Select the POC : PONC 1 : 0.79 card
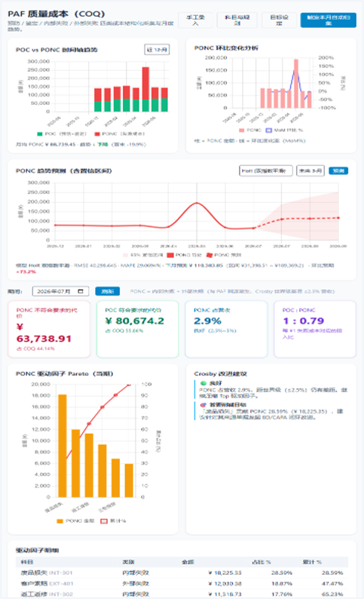The image size is (364, 599). pos(315,329)
